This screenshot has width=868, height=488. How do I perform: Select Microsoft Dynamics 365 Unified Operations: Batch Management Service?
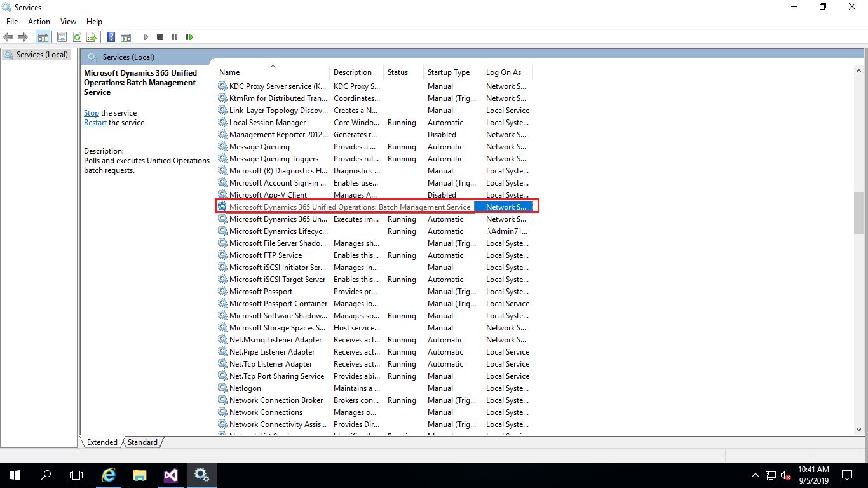349,207
